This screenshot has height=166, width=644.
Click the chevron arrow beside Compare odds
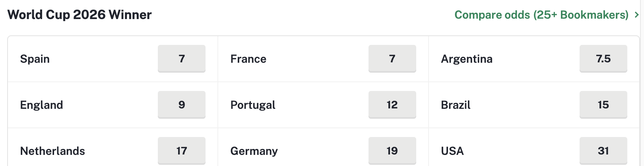click(636, 15)
